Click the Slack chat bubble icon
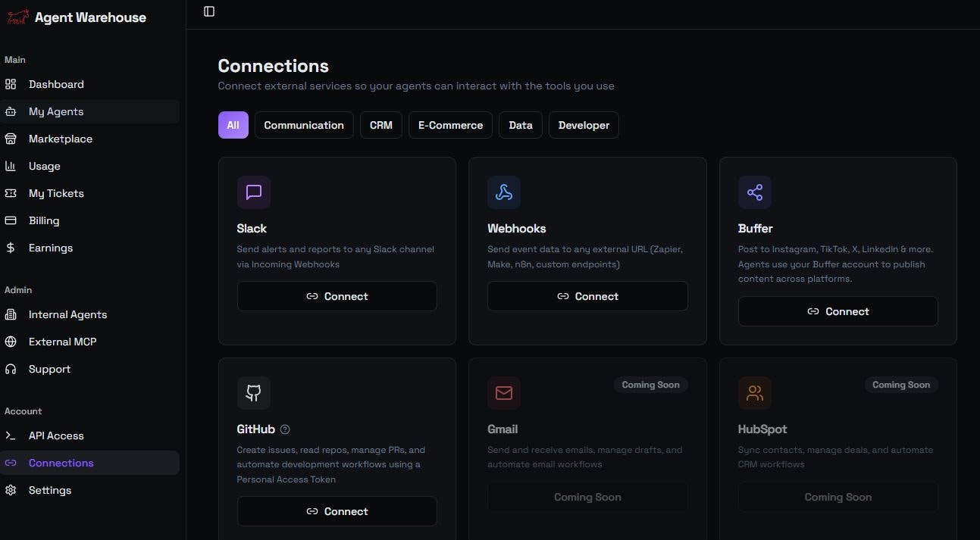Viewport: 980px width, 540px height. [254, 192]
